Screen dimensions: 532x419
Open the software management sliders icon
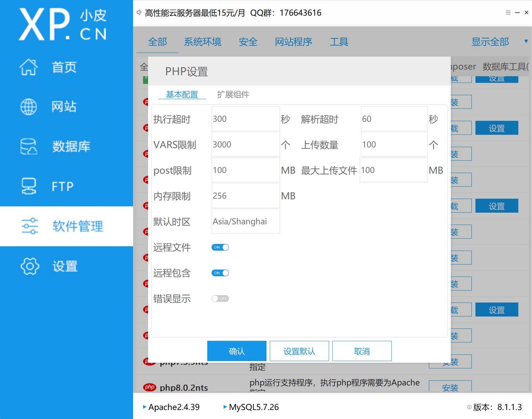pos(30,226)
